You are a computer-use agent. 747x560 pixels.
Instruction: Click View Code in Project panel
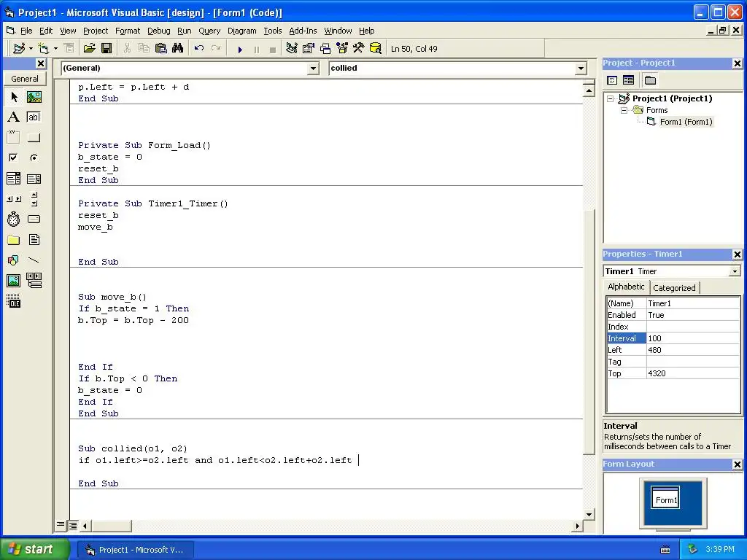point(613,80)
